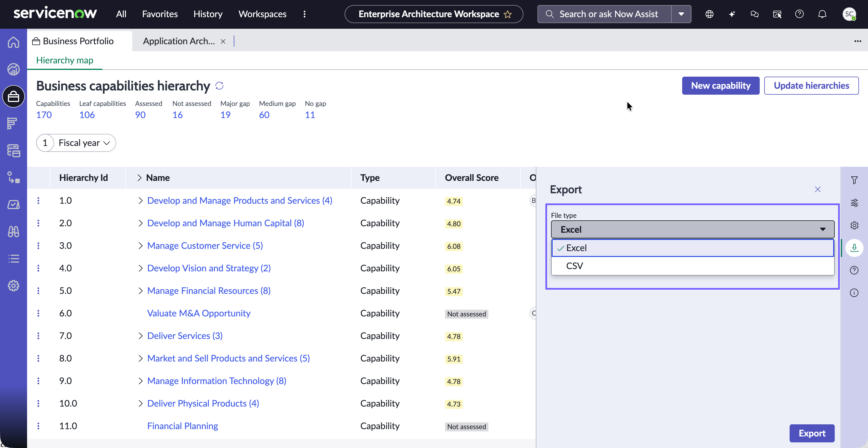Open the File type Excel dropdown
This screenshot has height=448, width=868.
(x=692, y=230)
